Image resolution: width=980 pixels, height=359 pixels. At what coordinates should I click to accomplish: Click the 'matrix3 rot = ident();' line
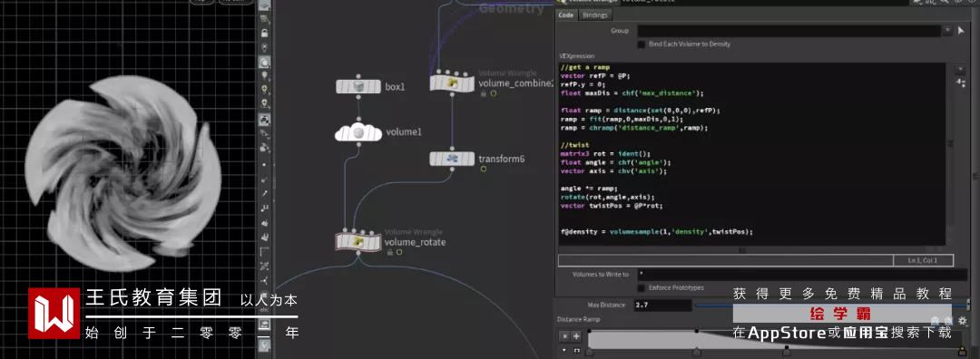[x=605, y=153]
